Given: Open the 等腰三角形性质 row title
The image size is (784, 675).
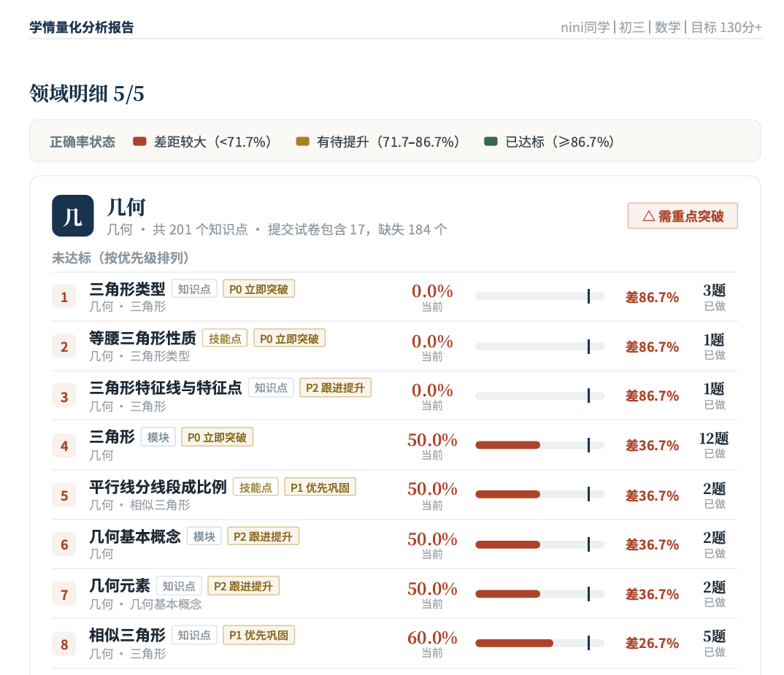Looking at the screenshot, I should tap(142, 338).
